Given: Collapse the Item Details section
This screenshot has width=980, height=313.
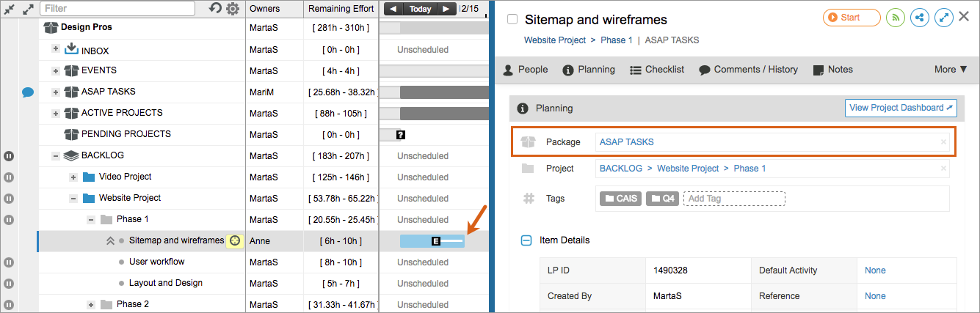Looking at the screenshot, I should click(526, 240).
